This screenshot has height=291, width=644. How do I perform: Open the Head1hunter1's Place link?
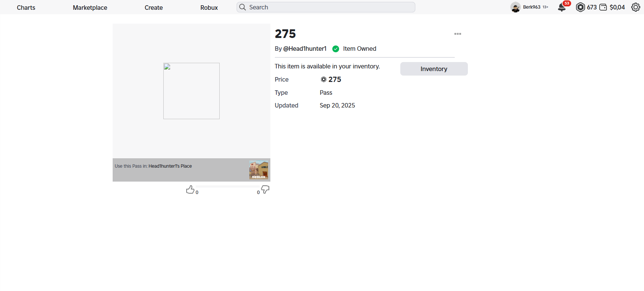tap(170, 166)
